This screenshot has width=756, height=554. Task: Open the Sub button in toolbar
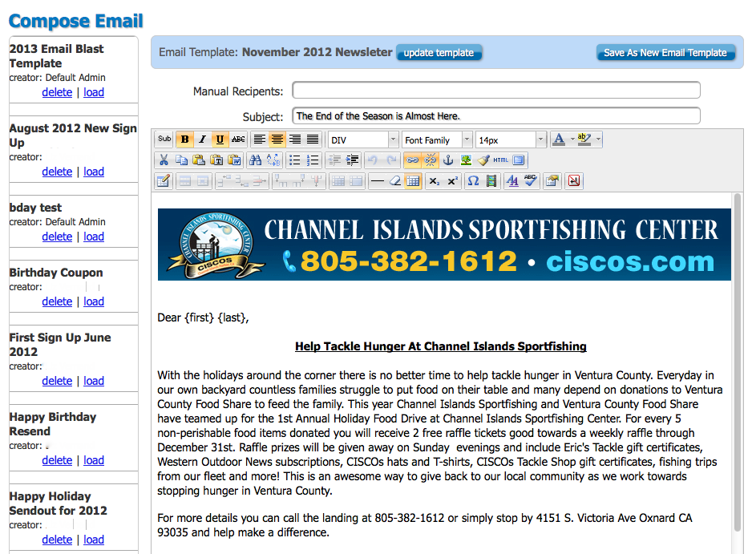coord(164,139)
